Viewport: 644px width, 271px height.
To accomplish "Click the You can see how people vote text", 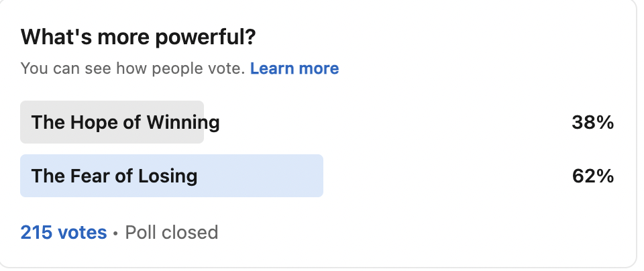I will pos(133,68).
